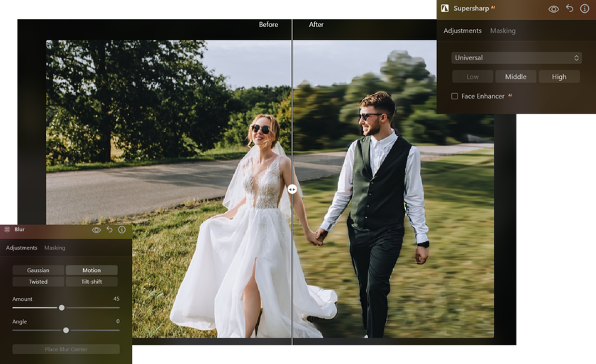Image resolution: width=596 pixels, height=364 pixels.
Task: Open Blur info icon
Action: coord(121,229)
